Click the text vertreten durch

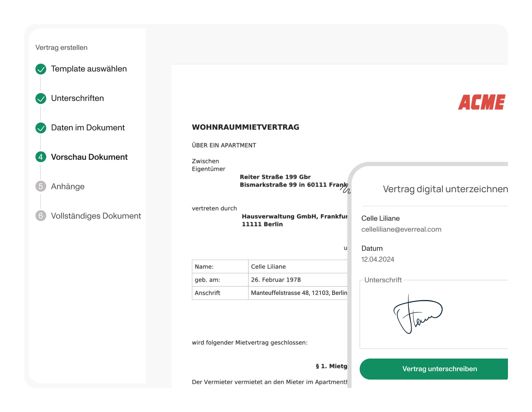214,208
